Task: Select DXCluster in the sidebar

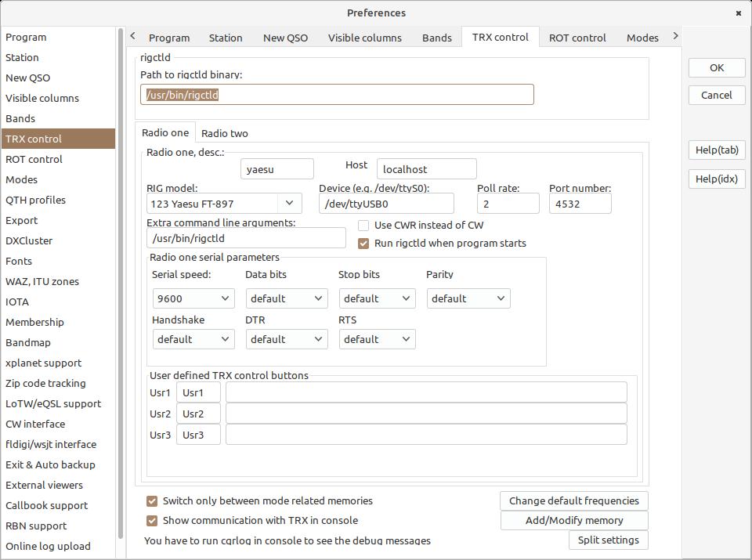Action: click(x=58, y=240)
